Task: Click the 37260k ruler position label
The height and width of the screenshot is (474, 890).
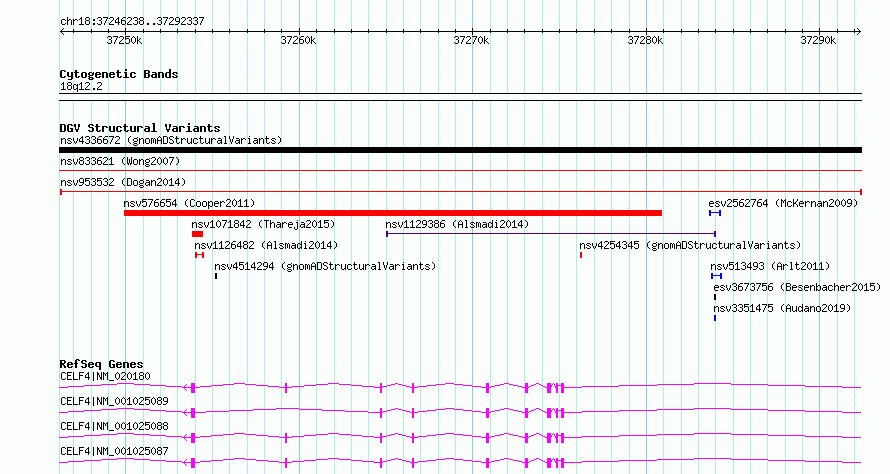Action: (299, 40)
